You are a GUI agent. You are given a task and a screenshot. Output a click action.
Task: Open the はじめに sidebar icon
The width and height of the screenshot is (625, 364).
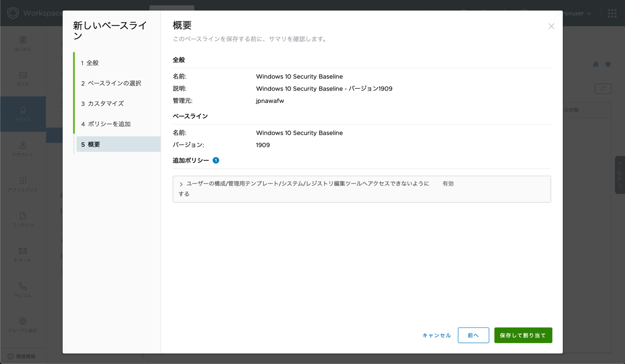tap(23, 40)
